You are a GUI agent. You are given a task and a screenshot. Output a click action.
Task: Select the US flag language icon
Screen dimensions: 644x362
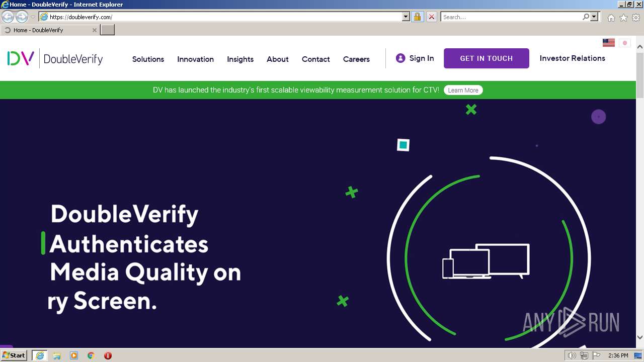click(x=609, y=43)
